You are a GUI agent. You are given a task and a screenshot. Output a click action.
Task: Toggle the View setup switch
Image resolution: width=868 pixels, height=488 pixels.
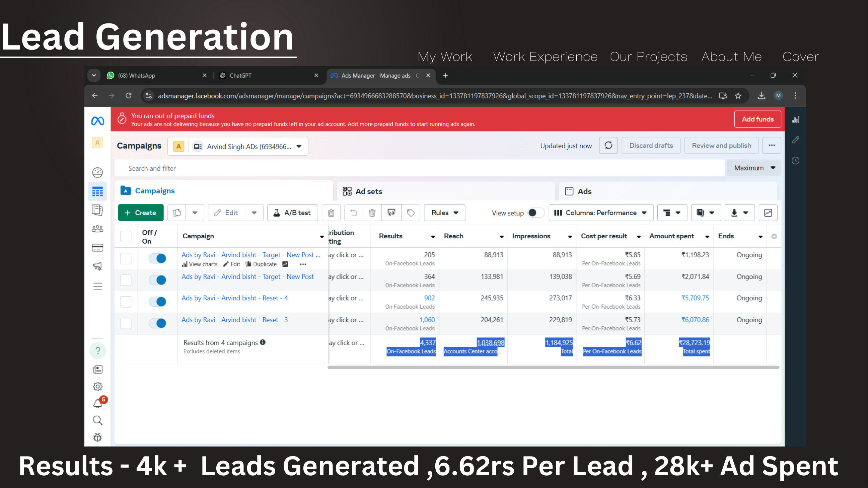tap(535, 213)
